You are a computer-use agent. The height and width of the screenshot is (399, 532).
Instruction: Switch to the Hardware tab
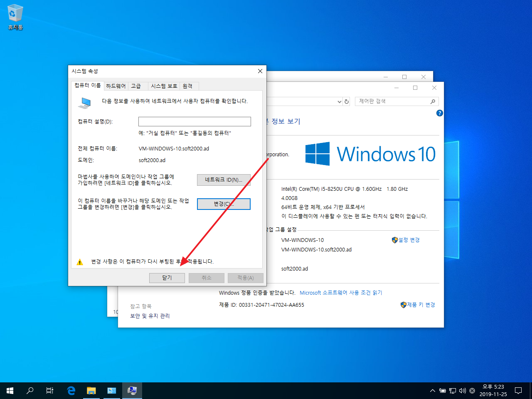coord(116,86)
